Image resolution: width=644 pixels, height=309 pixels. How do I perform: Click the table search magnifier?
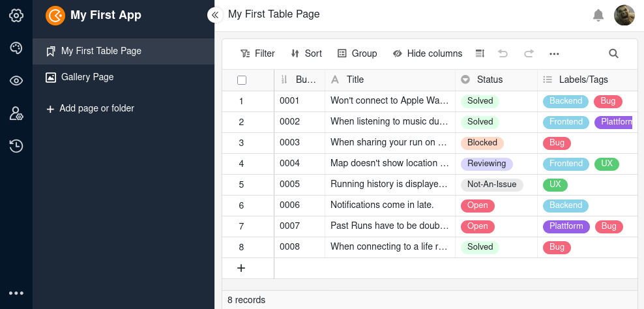(x=613, y=53)
